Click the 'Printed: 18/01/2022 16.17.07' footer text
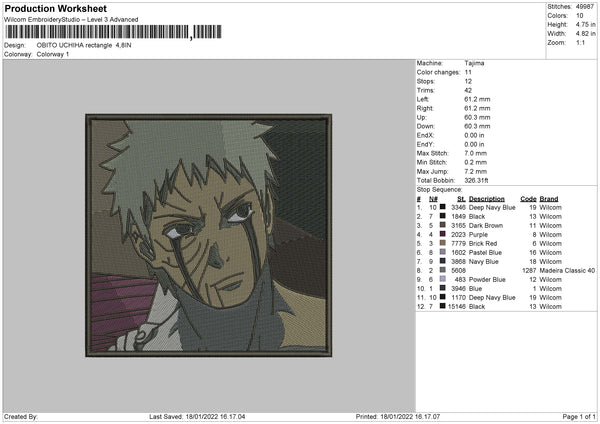600x424 pixels. [x=398, y=417]
